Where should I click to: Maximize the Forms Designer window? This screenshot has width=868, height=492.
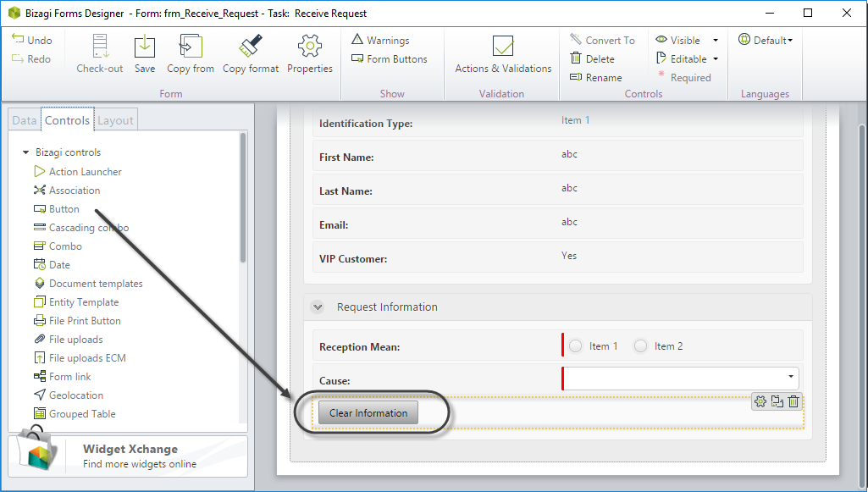808,13
